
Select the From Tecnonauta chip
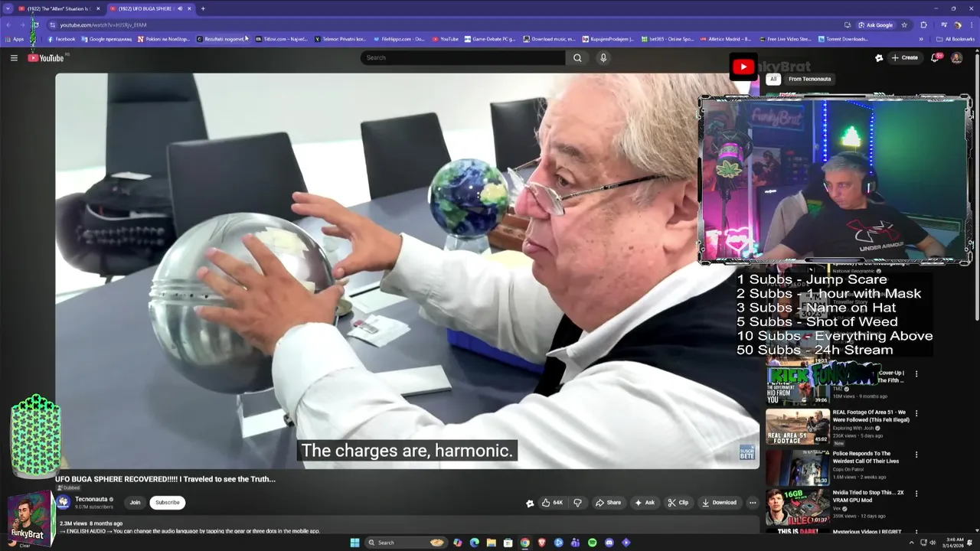click(x=809, y=79)
